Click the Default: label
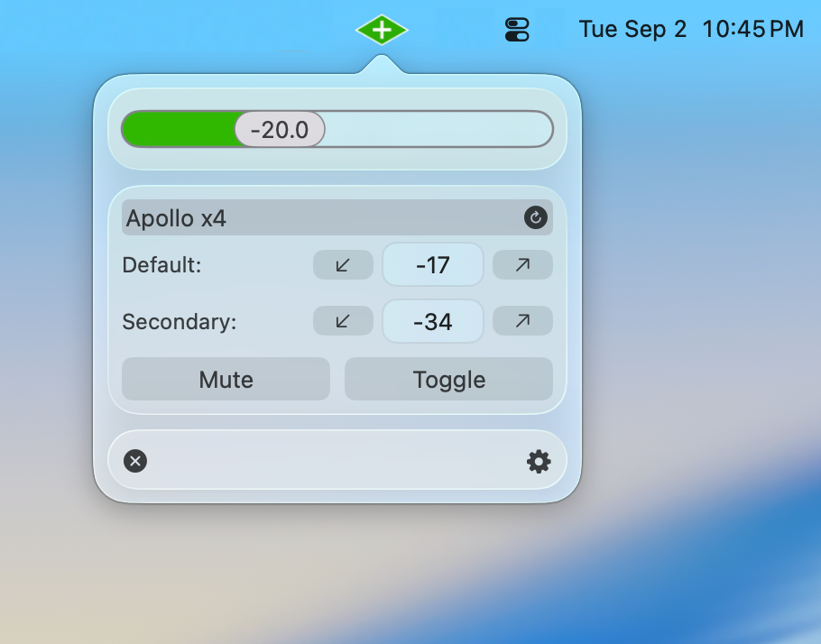The width and height of the screenshot is (821, 644). (x=161, y=265)
